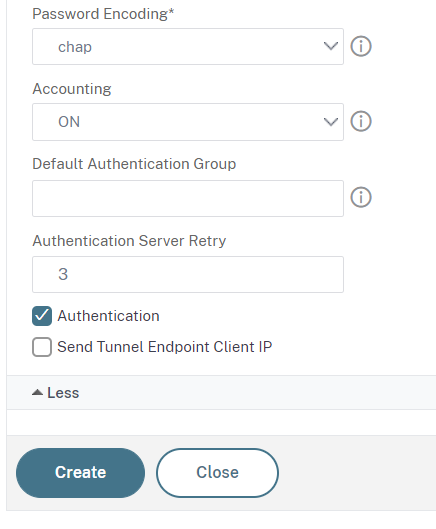
Task: Click the Send Tunnel Endpoint Client IP label
Action: click(x=165, y=347)
